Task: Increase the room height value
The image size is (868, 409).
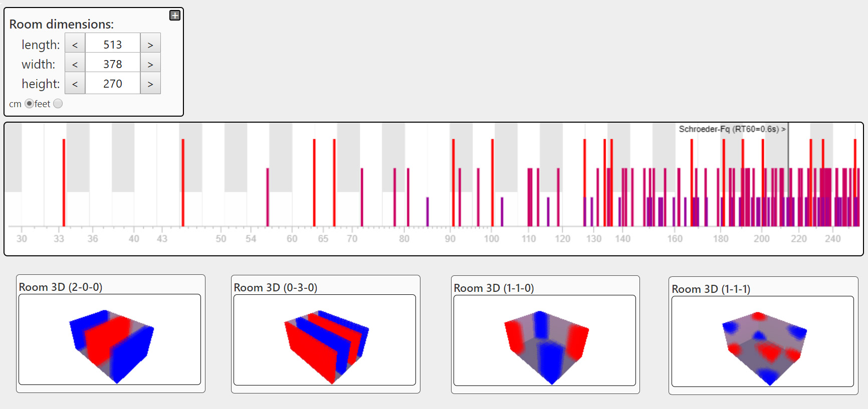Action: (150, 84)
